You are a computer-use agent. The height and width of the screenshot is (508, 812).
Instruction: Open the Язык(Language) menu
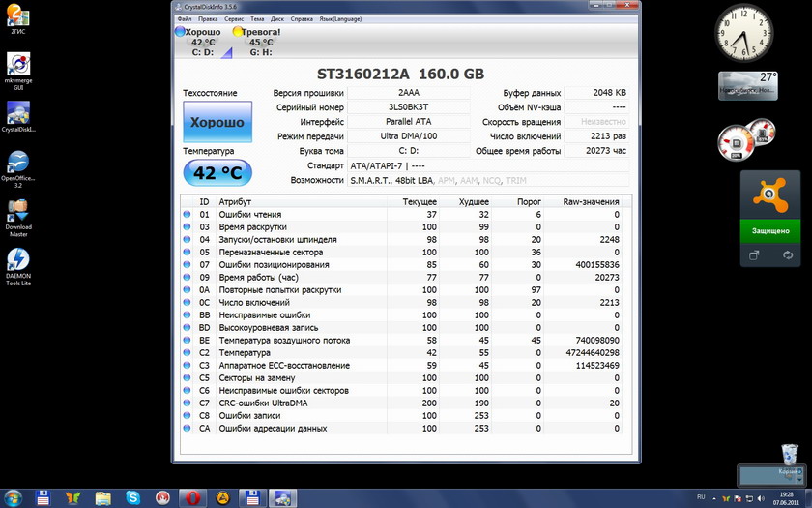[x=340, y=19]
